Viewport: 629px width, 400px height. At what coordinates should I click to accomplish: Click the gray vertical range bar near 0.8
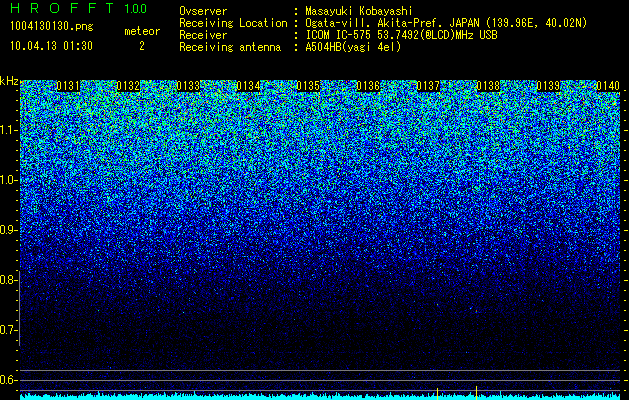tap(19, 308)
